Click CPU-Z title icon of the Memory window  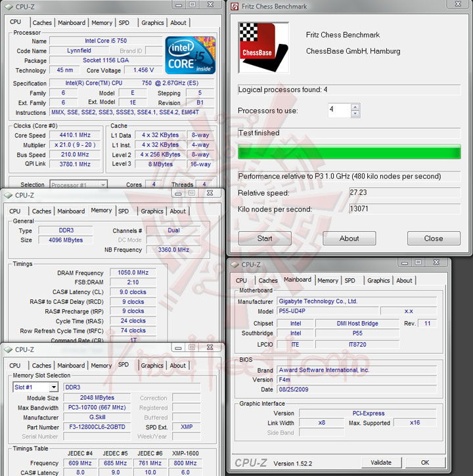tap(9, 195)
